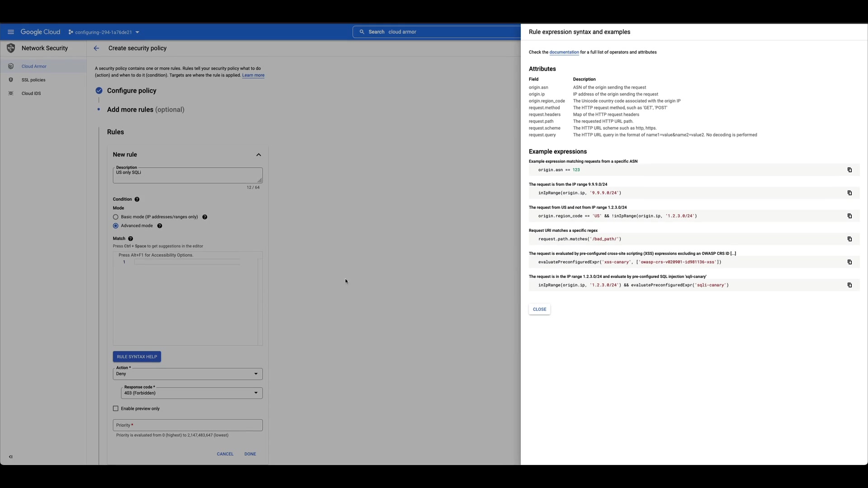Copy the sqli-canary example expression
868x488 pixels.
849,285
